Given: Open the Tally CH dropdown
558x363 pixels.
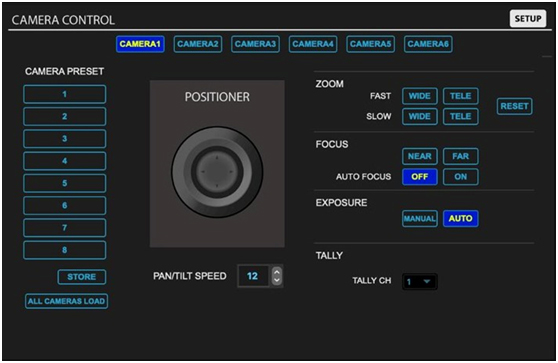Looking at the screenshot, I should click(420, 282).
